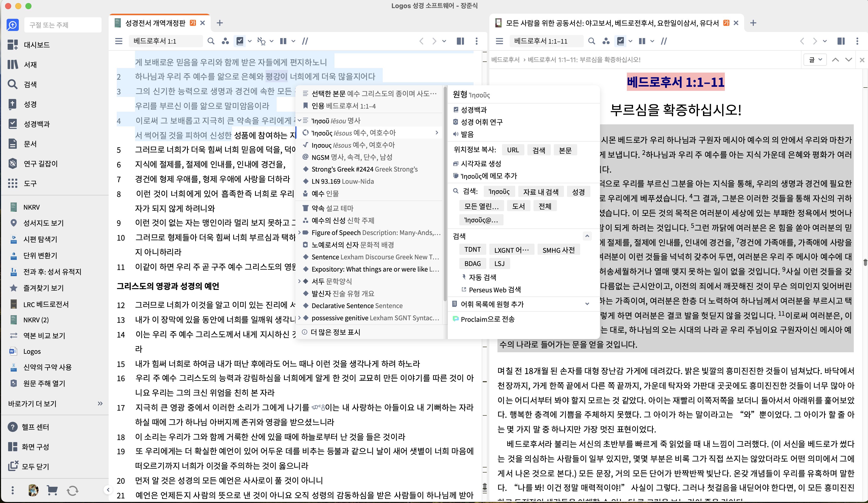
Task: Click the right panel vertical scrollbar thumb
Action: point(865,262)
